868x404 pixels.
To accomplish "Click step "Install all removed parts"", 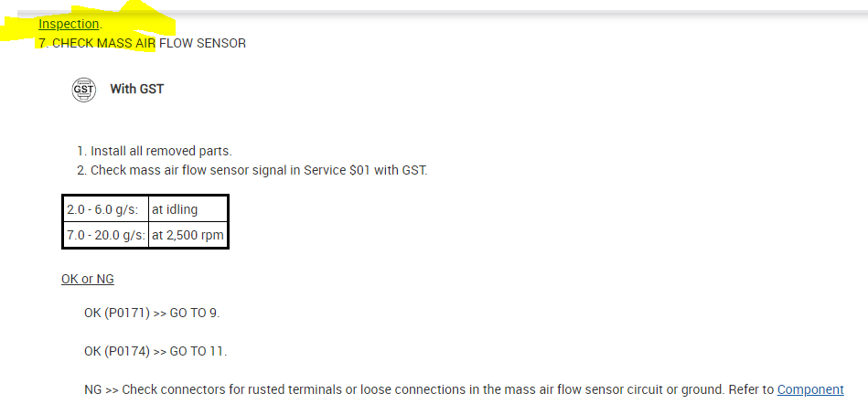I will (161, 151).
